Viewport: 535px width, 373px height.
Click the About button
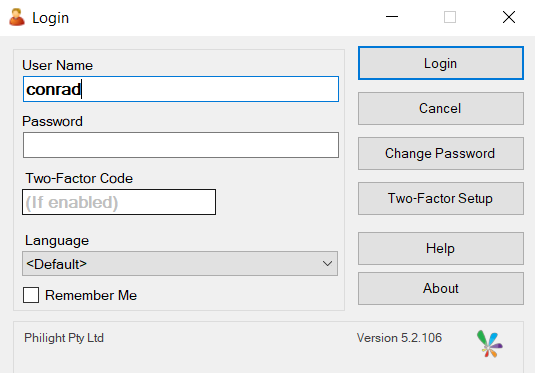point(440,288)
